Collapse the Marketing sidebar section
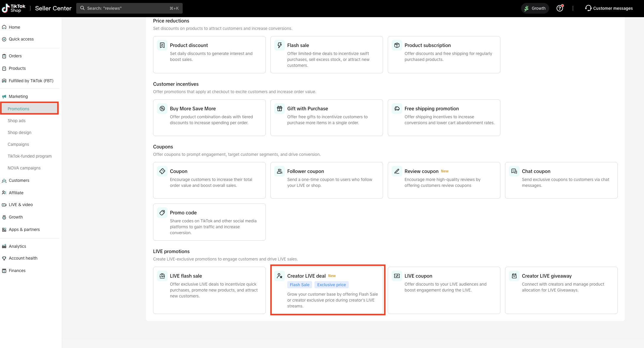The height and width of the screenshot is (348, 644). [18, 96]
